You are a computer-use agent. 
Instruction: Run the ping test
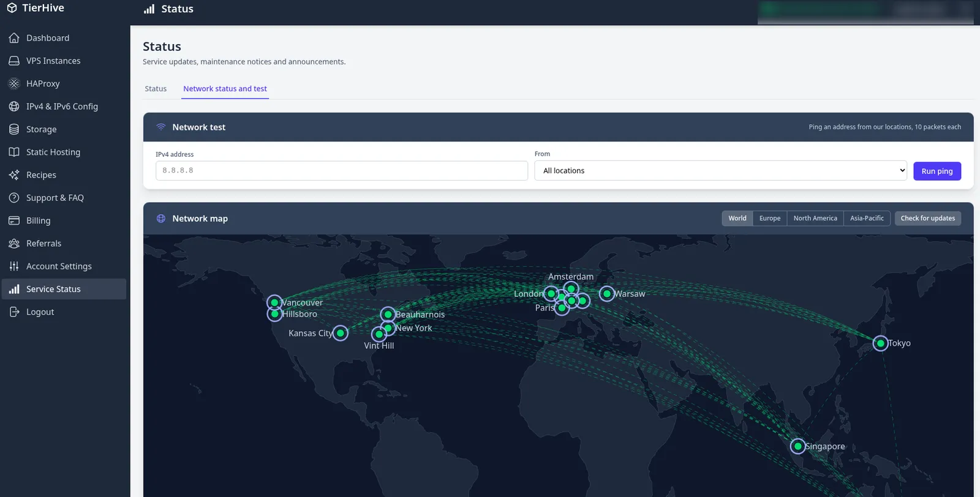click(x=937, y=171)
